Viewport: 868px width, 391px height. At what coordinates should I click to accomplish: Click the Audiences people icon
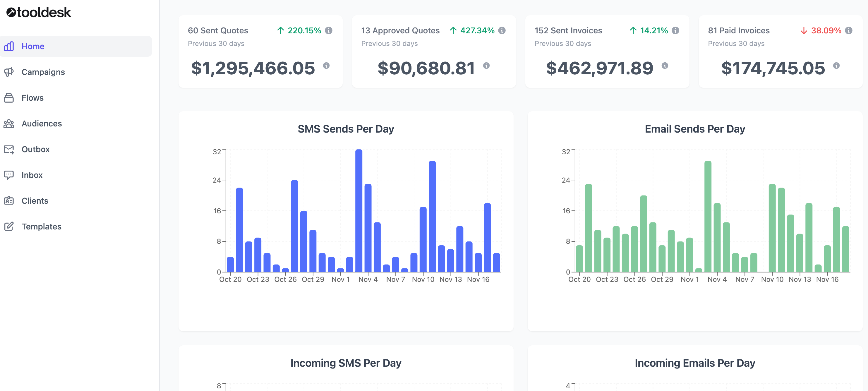[9, 124]
